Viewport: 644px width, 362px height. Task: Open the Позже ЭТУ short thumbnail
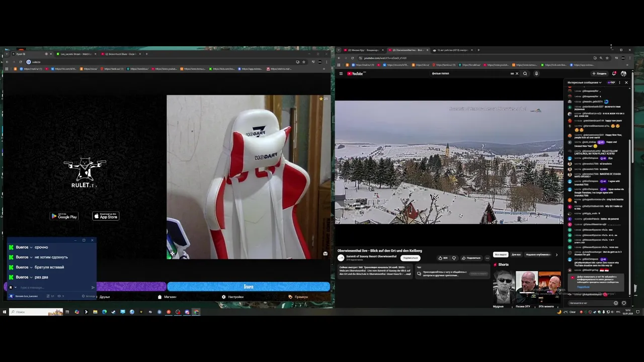point(526,288)
